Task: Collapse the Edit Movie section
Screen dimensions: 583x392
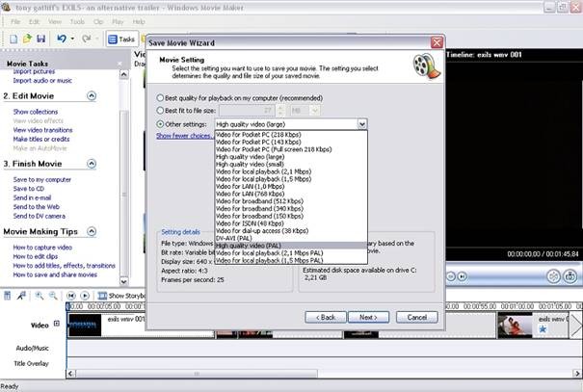Action: point(92,96)
